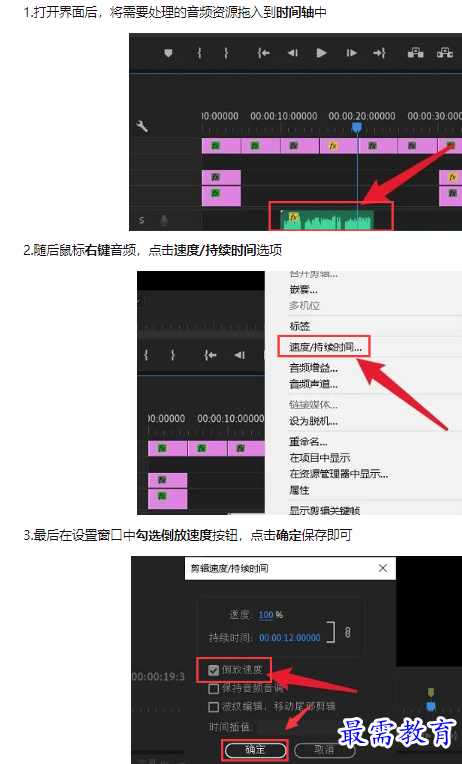Choose 在资源管理器中显示... from context menu
Screen dimensions: 462x764
click(x=339, y=474)
